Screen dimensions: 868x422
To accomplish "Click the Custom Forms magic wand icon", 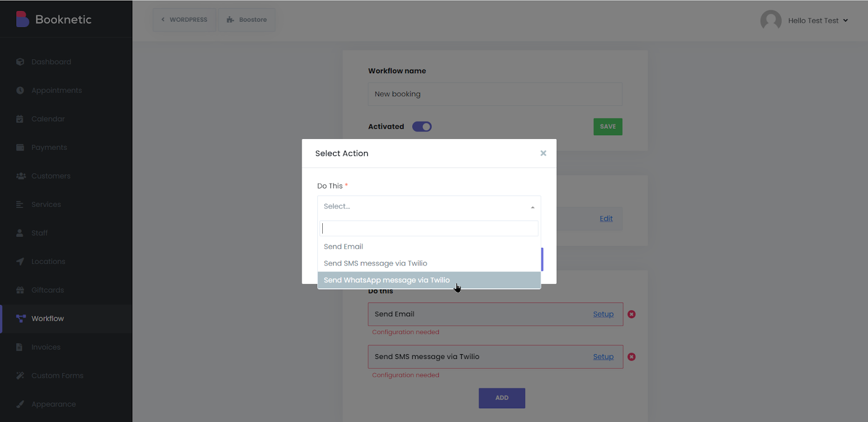I will [20, 375].
